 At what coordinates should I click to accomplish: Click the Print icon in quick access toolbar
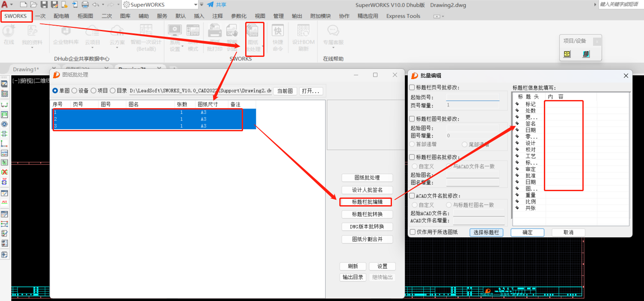(x=85, y=5)
